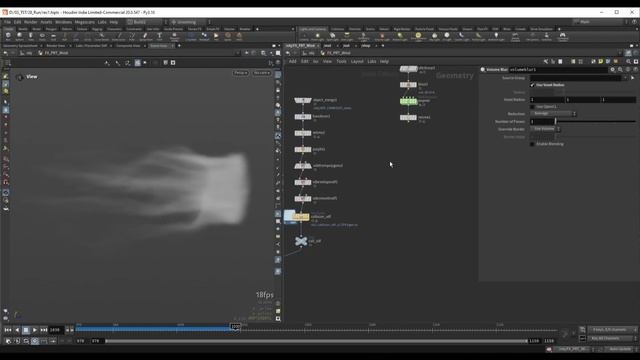This screenshot has width=640, height=360.
Task: Open the Windows menu
Action: point(63,22)
